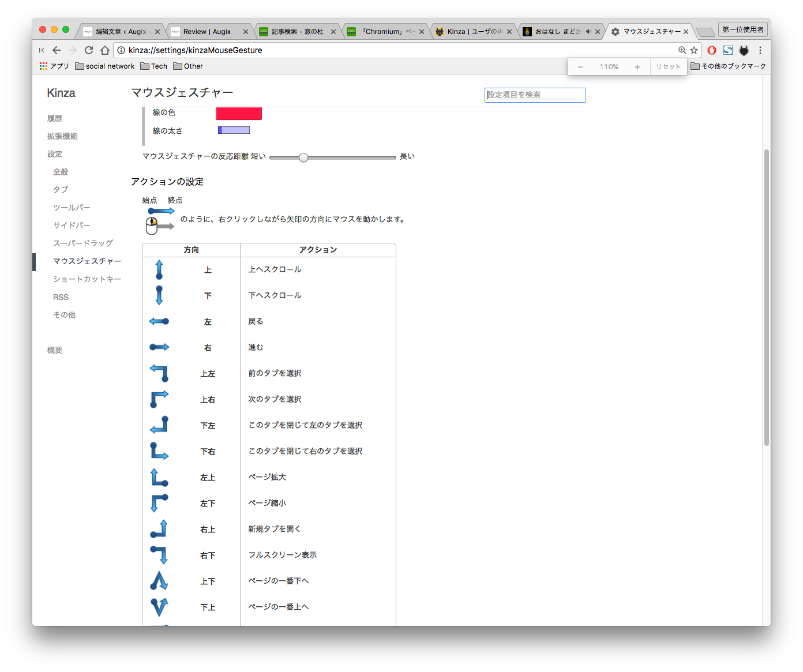
Task: Open スーパードラッグ settings in the sidebar
Action: [x=83, y=243]
